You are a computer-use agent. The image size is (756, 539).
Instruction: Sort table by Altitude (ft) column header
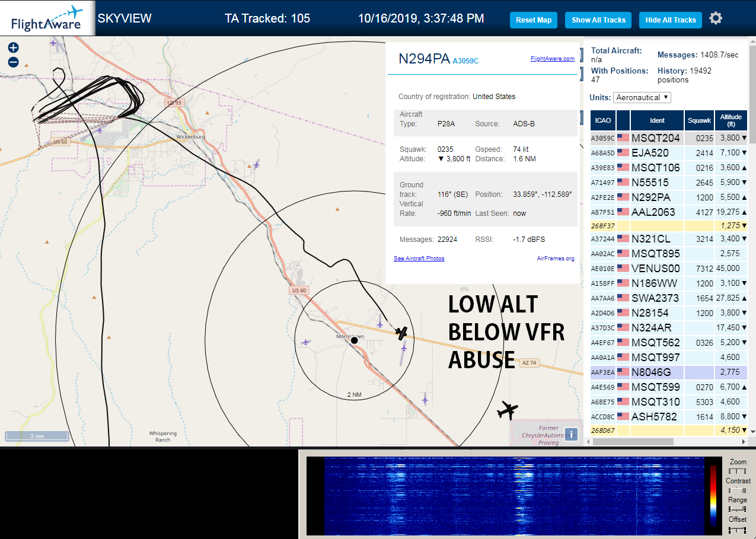tap(732, 120)
